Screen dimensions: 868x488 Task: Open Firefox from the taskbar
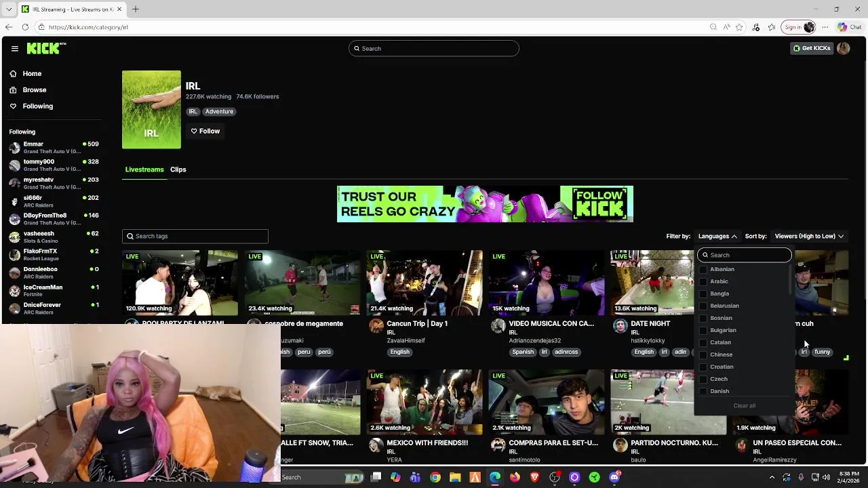[x=515, y=477]
